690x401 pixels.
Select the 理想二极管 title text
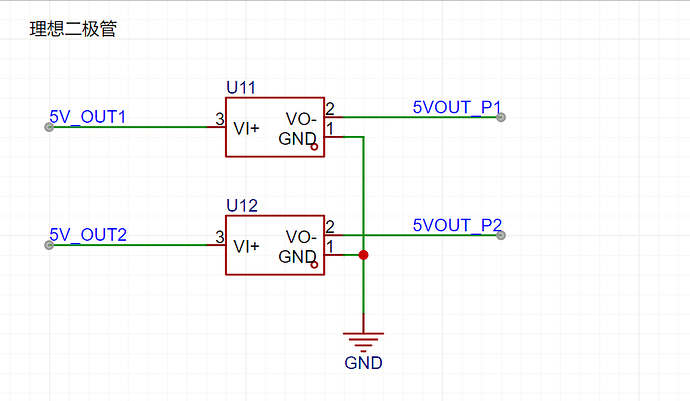pos(73,30)
